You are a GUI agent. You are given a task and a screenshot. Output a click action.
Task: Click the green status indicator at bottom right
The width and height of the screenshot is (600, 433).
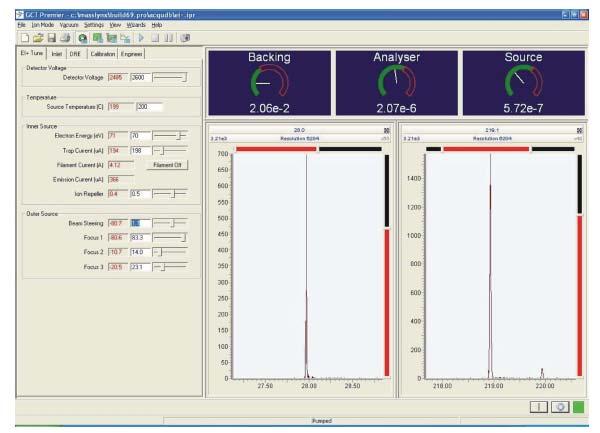(579, 407)
